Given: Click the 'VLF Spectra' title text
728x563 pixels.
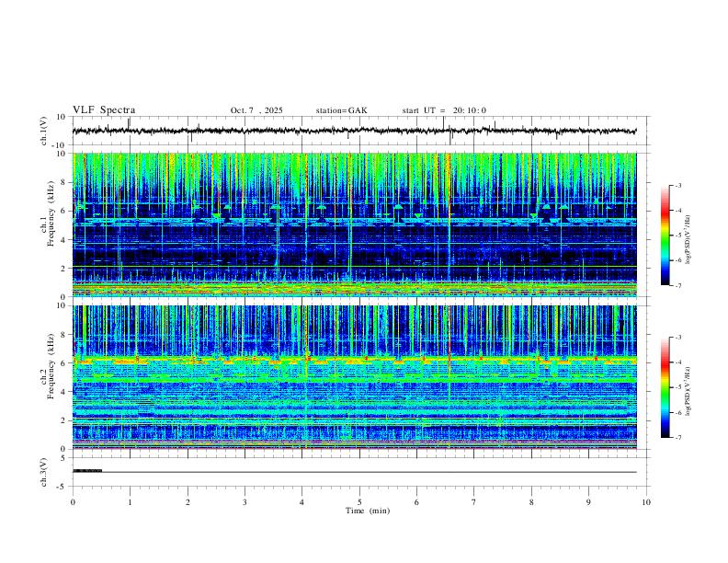Looking at the screenshot, I should (x=104, y=110).
